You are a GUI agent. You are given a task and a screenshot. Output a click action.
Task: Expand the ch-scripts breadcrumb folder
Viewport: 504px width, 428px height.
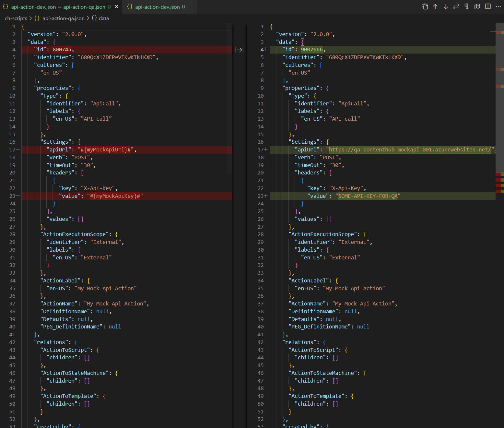click(x=16, y=18)
